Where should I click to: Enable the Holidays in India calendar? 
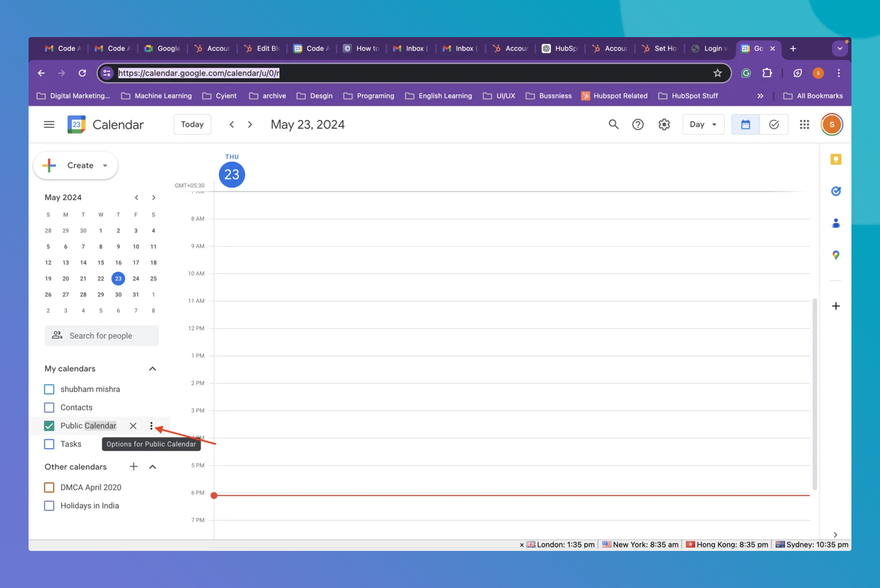coord(49,506)
